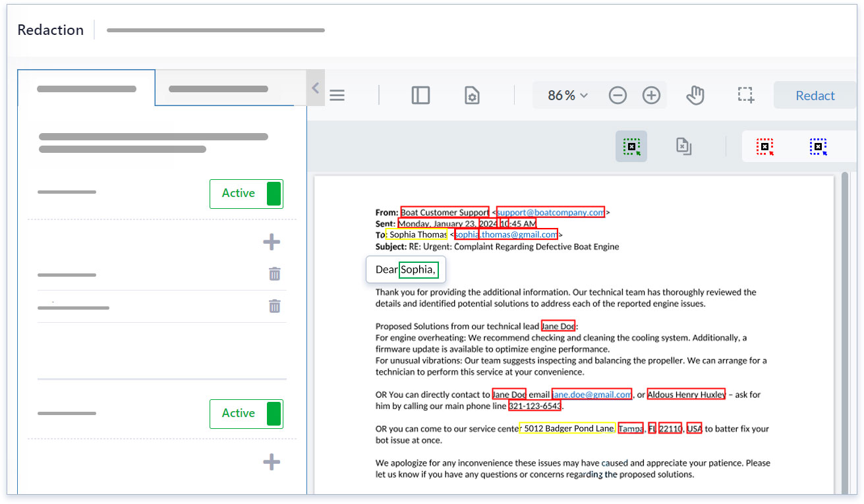
Task: Select the blue dotted redaction mark tool
Action: pyautogui.click(x=818, y=147)
